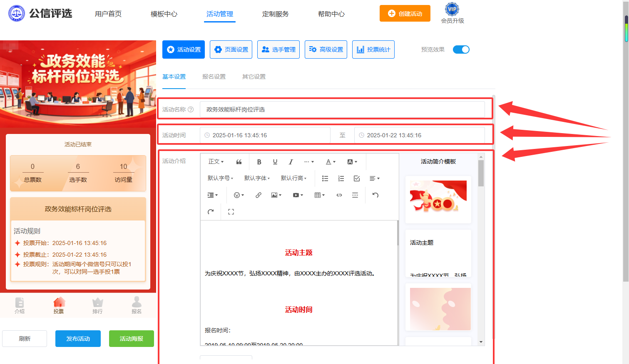Open the 默认行高 line height dropdown
The height and width of the screenshot is (364, 629).
pyautogui.click(x=293, y=178)
